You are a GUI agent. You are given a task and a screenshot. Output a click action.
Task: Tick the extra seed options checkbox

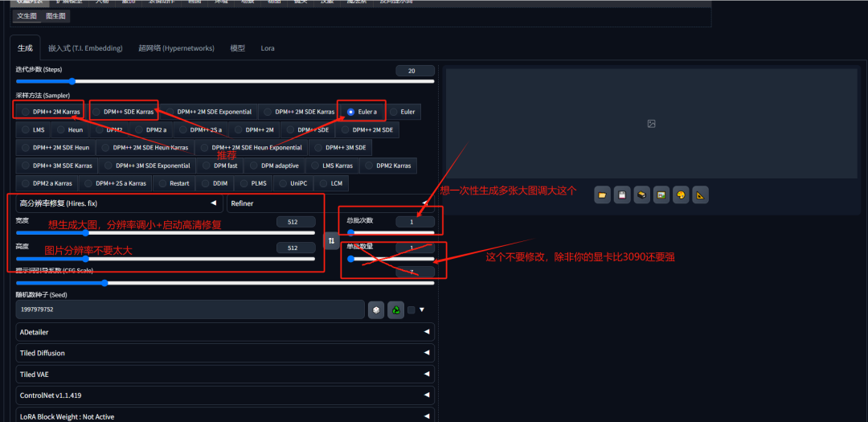[x=411, y=310]
